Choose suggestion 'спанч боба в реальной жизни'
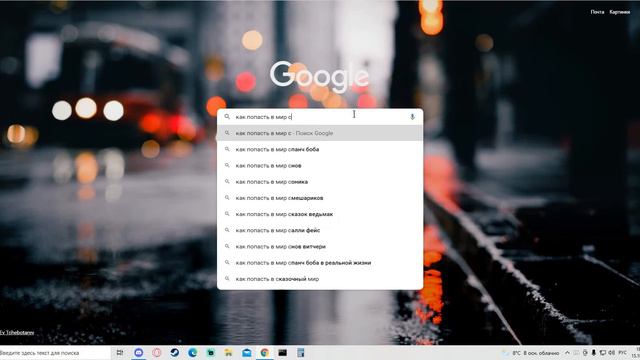The image size is (640, 360). tap(320, 262)
